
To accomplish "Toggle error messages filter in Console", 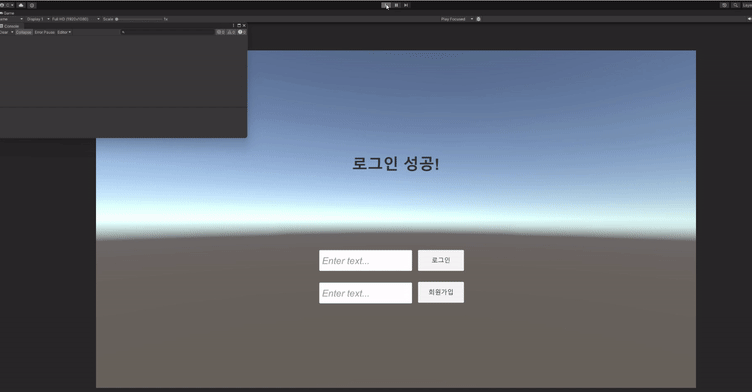I will pos(242,32).
